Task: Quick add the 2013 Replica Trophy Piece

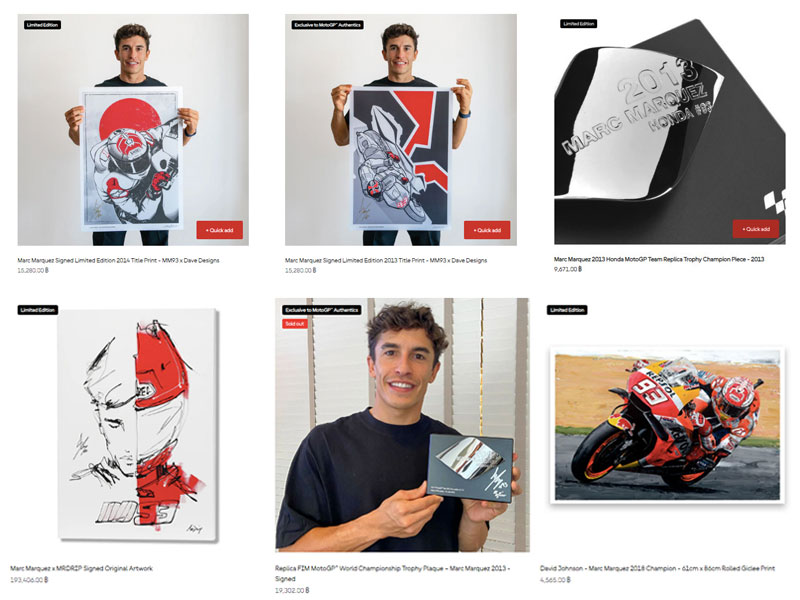Action: click(756, 229)
